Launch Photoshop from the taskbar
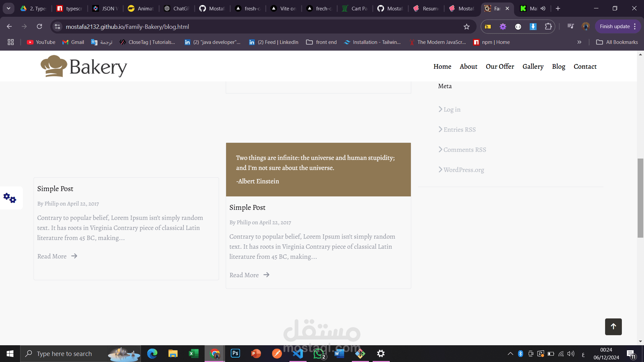The width and height of the screenshot is (644, 362). (x=235, y=353)
